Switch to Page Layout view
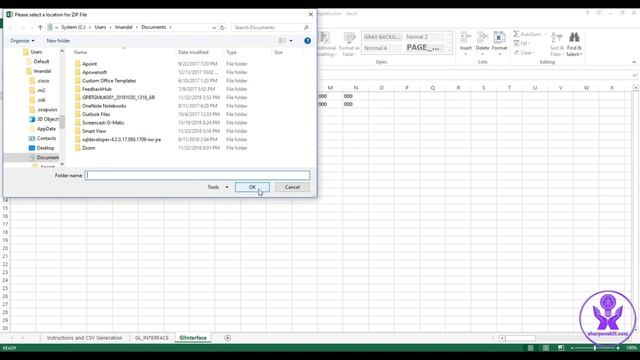The image size is (640, 360). (x=546, y=348)
